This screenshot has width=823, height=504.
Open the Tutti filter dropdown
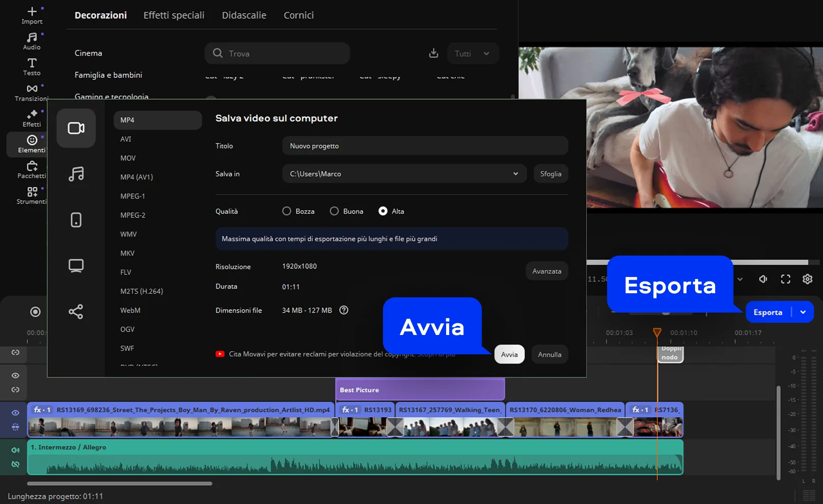click(x=472, y=53)
